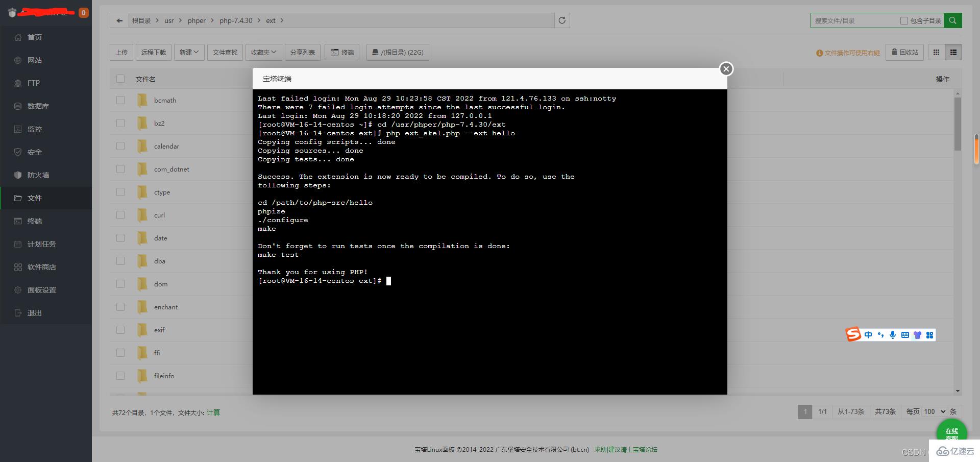
Task: Open the com_dotnet folder icon
Action: pos(142,169)
